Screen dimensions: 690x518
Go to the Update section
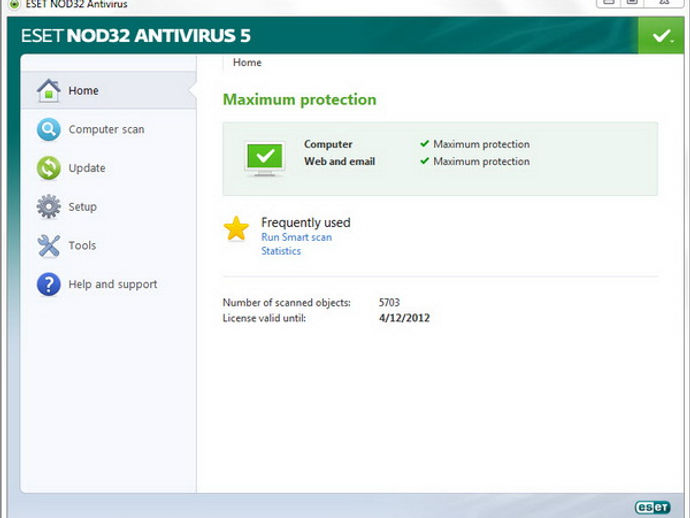[87, 168]
